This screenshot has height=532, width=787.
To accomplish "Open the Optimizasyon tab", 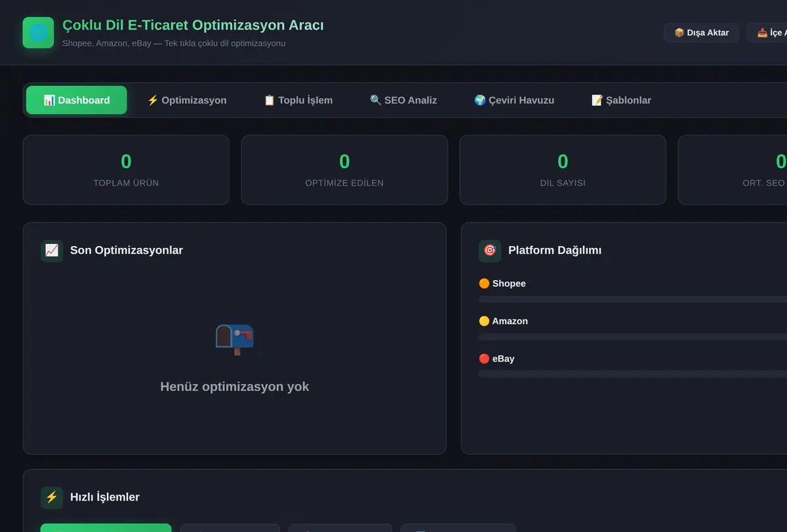I will [187, 100].
